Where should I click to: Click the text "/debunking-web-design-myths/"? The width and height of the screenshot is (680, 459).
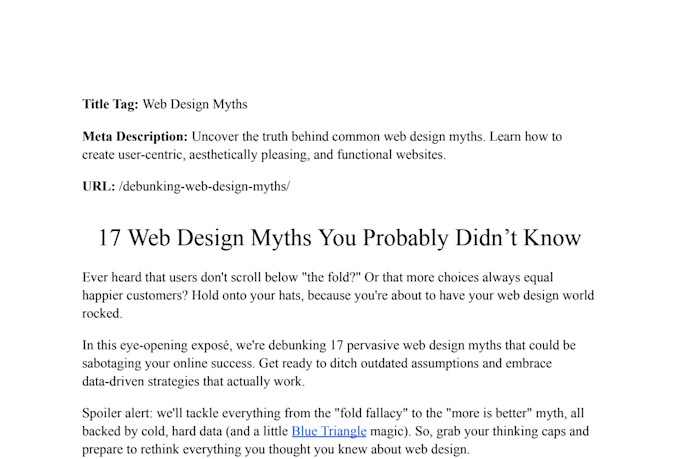[204, 187]
